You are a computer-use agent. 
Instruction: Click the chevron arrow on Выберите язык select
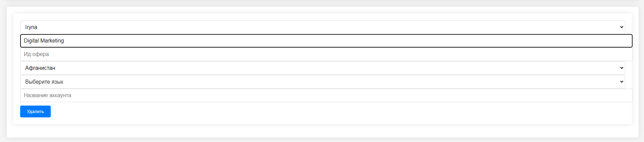click(621, 82)
